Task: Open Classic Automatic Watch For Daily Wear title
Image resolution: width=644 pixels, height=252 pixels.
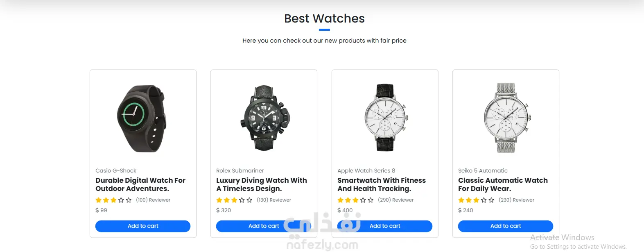Action: 503,184
